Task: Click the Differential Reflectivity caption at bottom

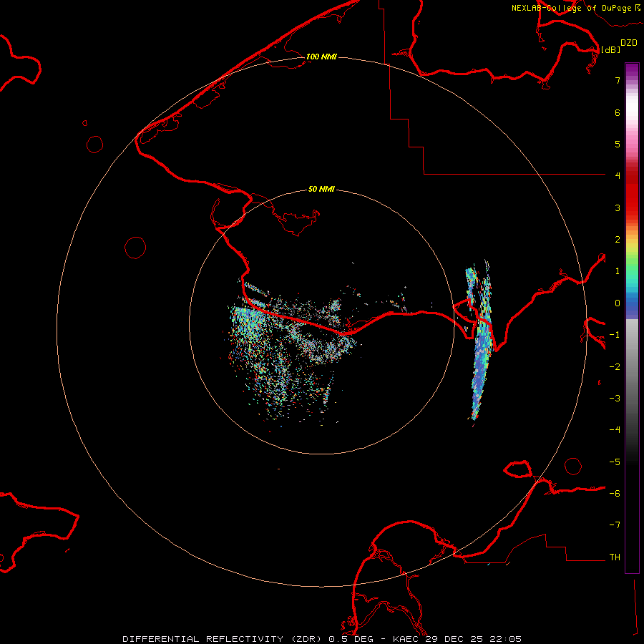Action: (322, 639)
